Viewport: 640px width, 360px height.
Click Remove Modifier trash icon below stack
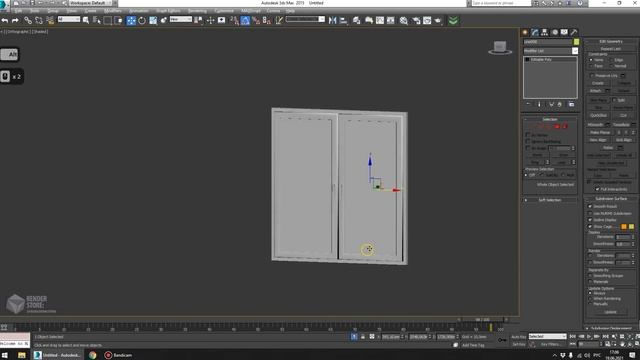[x=560, y=104]
